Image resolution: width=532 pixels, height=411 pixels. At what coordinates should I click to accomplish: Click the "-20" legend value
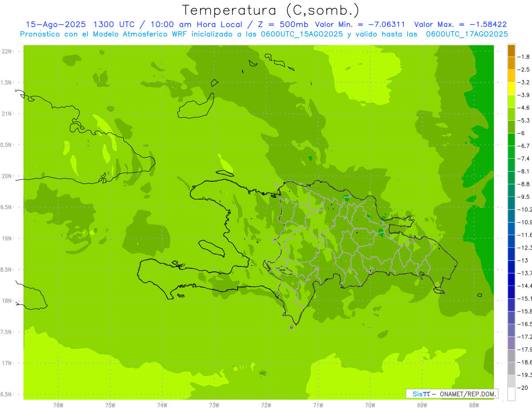(x=523, y=388)
